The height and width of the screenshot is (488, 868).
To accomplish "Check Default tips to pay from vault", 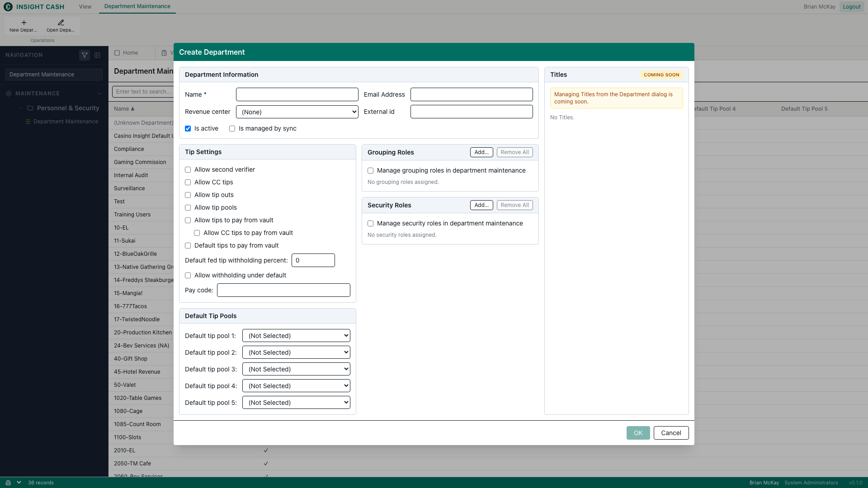I will click(188, 246).
